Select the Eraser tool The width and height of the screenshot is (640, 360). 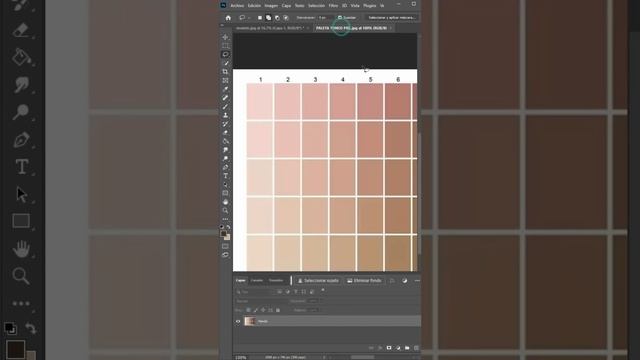click(x=225, y=133)
